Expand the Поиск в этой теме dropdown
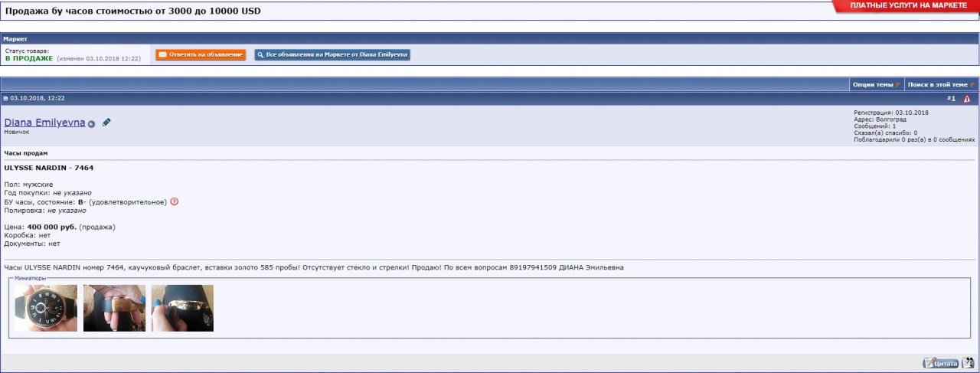Image resolution: width=980 pixels, height=373 pixels. tap(941, 85)
